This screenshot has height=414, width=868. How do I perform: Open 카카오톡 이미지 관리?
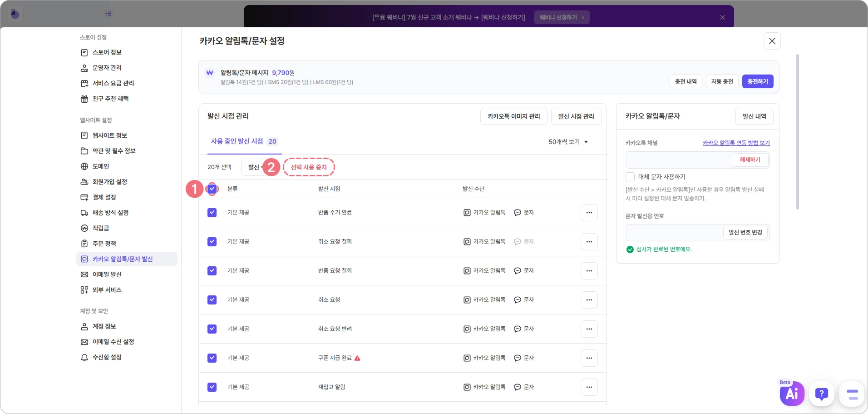click(x=514, y=116)
